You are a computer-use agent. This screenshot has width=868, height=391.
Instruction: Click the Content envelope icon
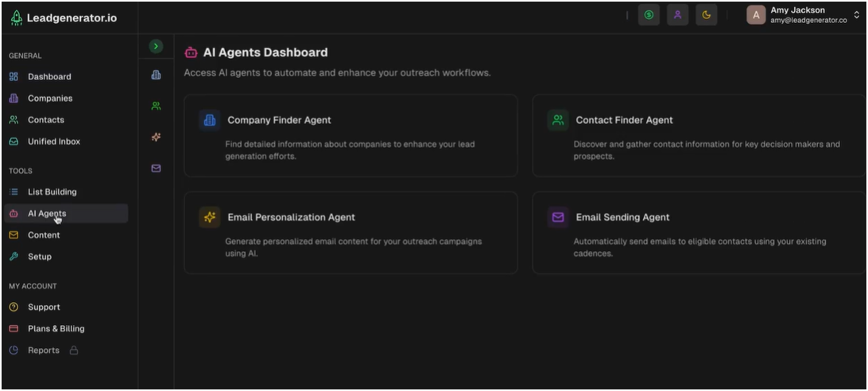coord(14,234)
